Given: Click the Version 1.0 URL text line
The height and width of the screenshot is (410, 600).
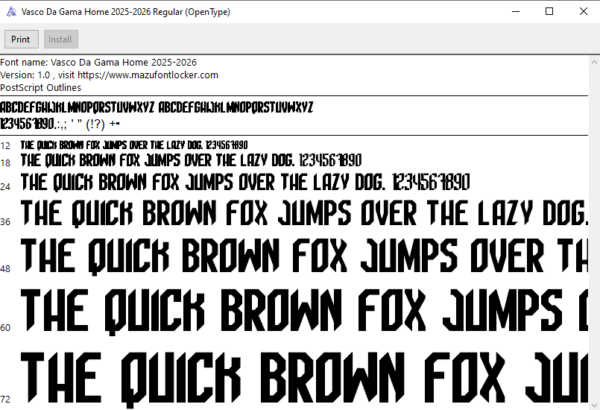Looking at the screenshot, I should [x=109, y=75].
